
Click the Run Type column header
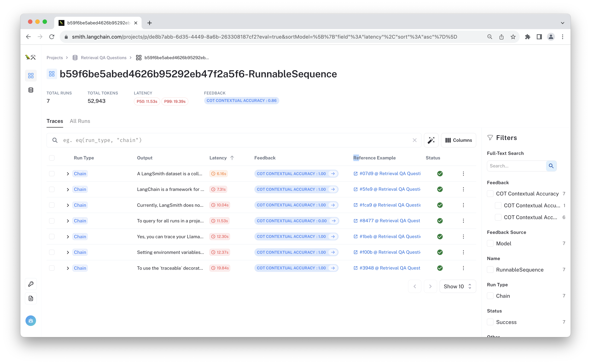pyautogui.click(x=84, y=158)
